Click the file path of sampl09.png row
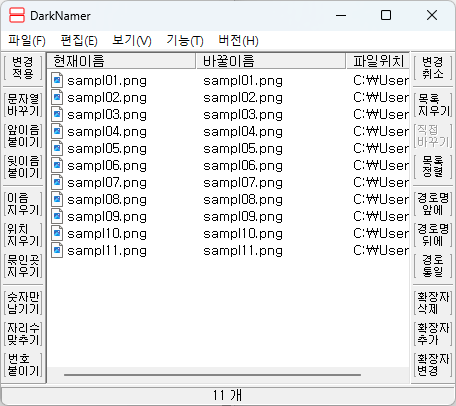456x406 pixels. 381,217
